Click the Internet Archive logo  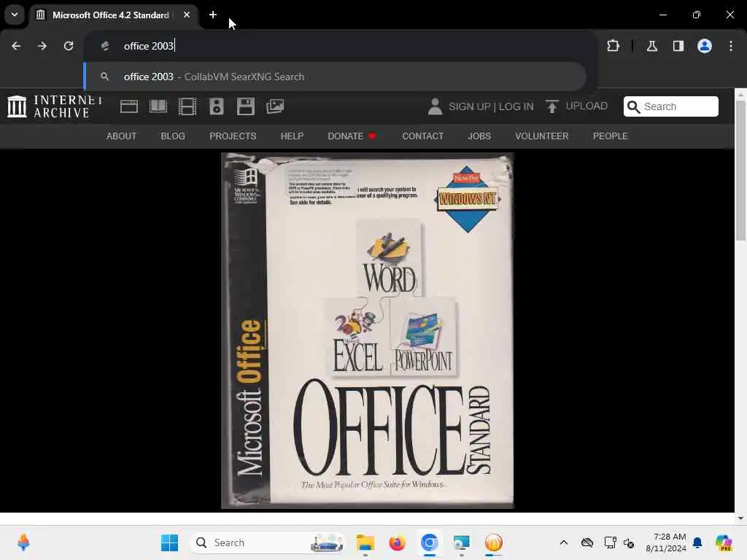(55, 106)
